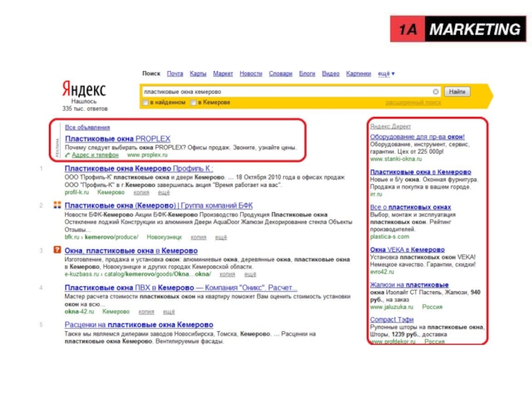Open the 'расширенный поиск' link
532x399 pixels.
pos(413,102)
